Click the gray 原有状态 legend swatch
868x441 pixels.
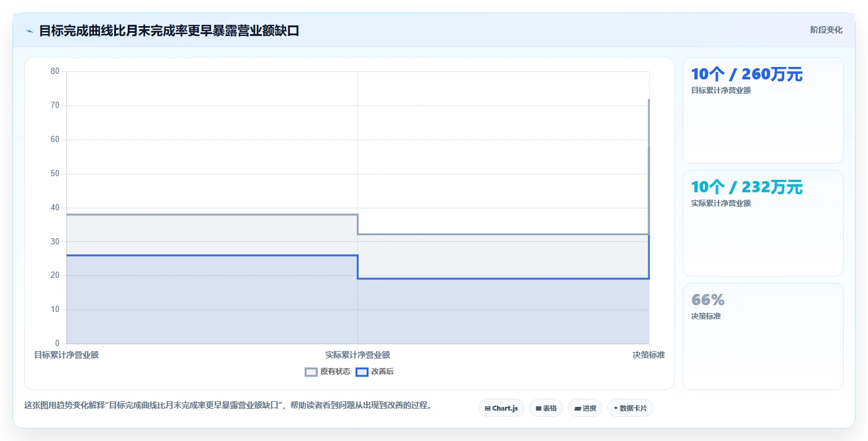(x=311, y=372)
